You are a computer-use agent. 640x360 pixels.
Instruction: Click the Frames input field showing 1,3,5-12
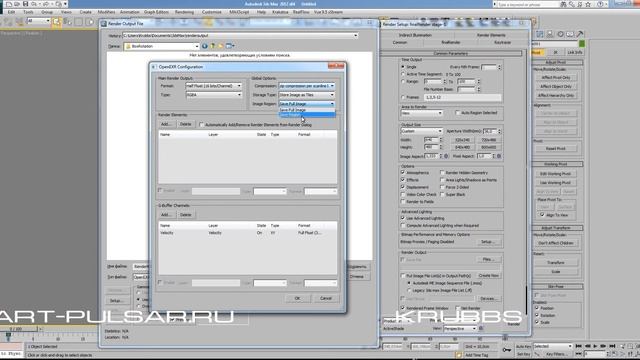tap(463, 98)
